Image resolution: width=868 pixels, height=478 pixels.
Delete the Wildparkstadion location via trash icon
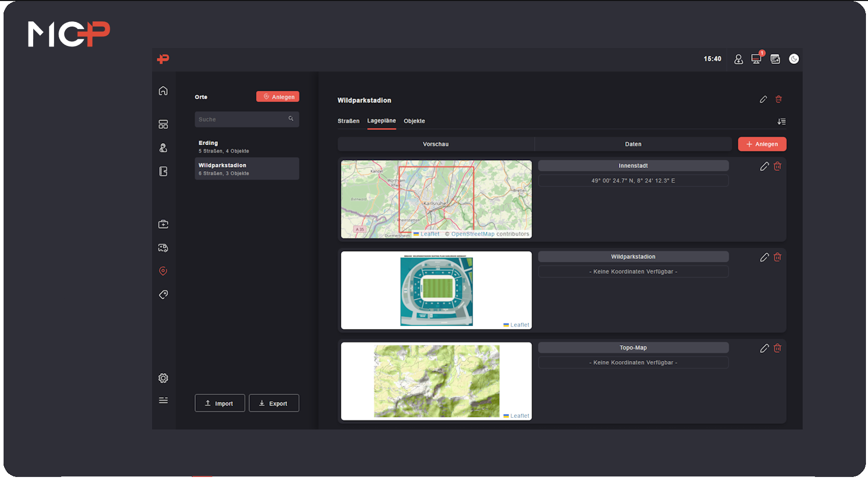point(779,100)
